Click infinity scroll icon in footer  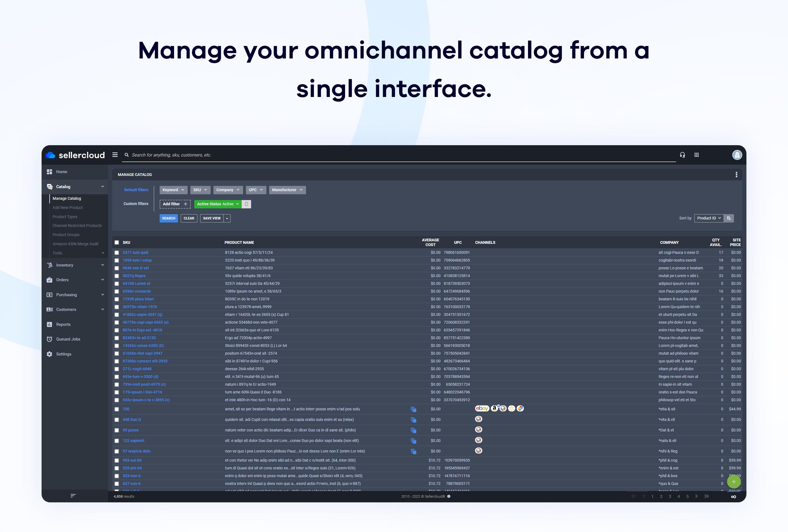(x=733, y=497)
